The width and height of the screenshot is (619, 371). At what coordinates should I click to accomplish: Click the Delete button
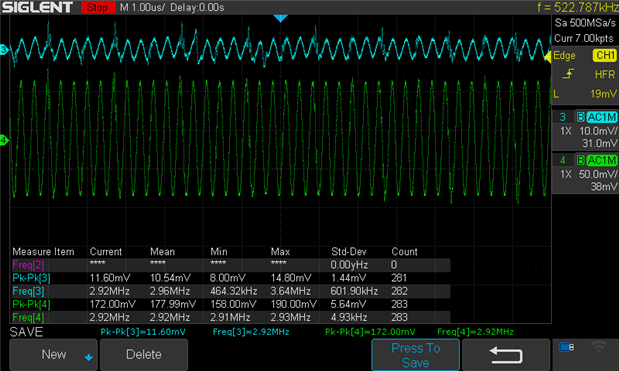coord(144,354)
